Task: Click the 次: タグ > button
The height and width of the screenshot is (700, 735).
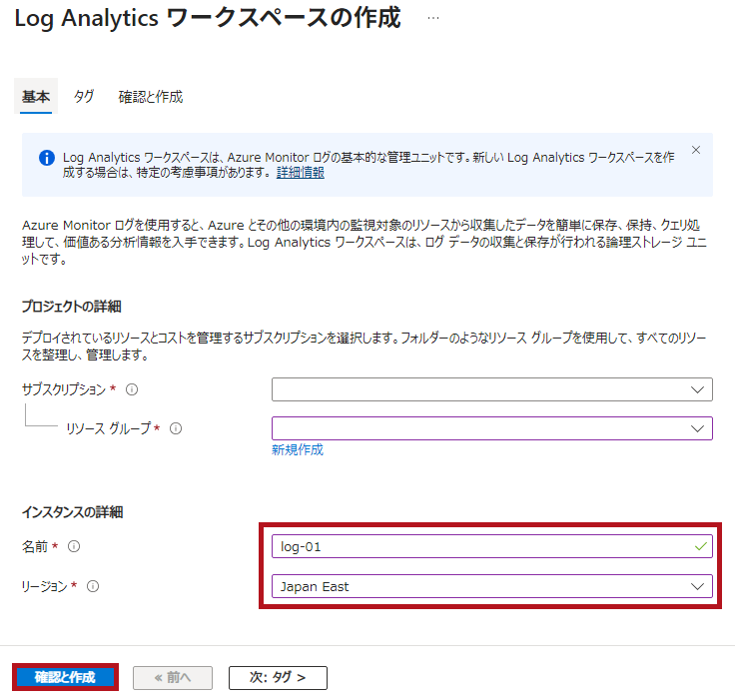Action: pyautogui.click(x=278, y=677)
